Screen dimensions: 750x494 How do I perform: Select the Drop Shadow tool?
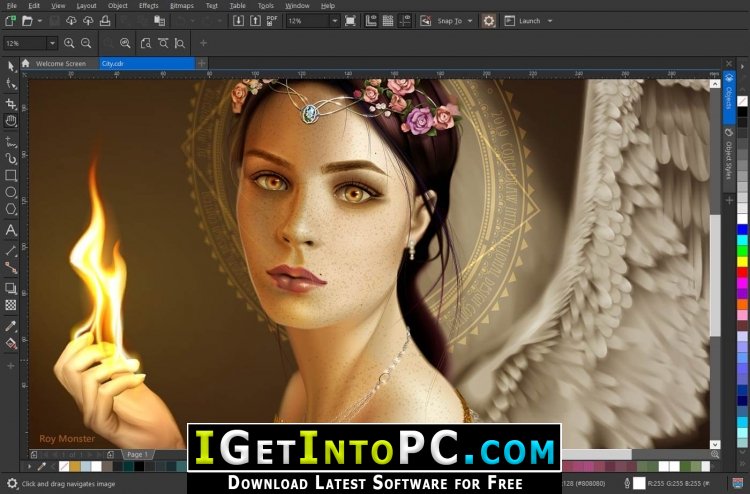(x=11, y=288)
